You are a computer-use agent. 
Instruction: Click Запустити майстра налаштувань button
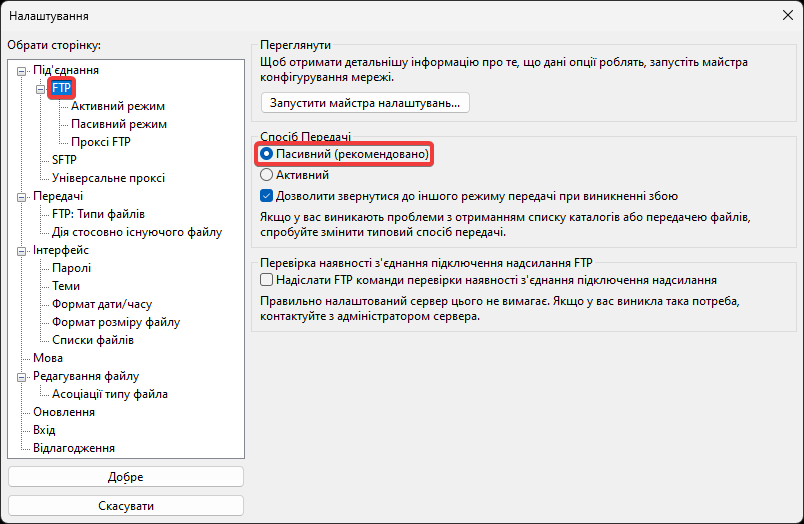coord(364,102)
